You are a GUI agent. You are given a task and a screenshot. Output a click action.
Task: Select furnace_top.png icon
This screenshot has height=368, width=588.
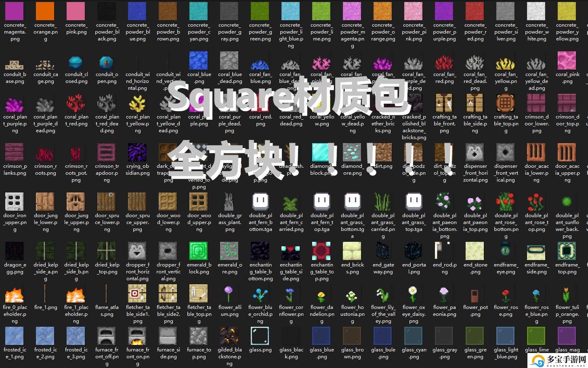[199, 336]
